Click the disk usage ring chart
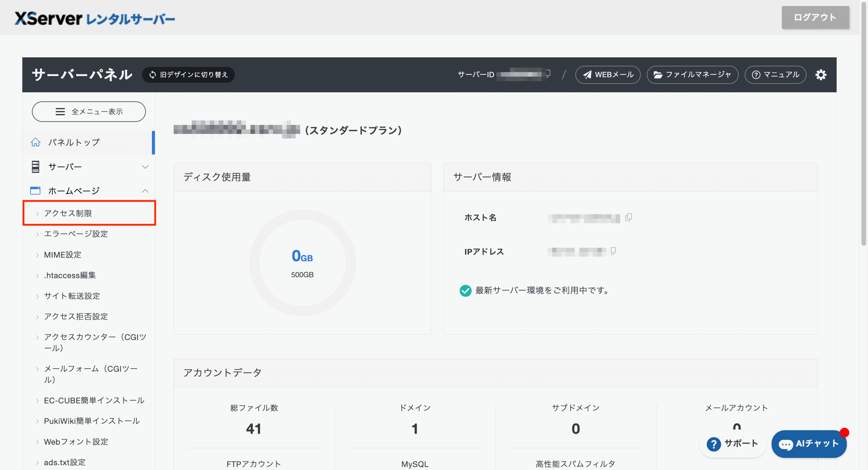Viewport: 868px width, 470px height. (x=302, y=263)
